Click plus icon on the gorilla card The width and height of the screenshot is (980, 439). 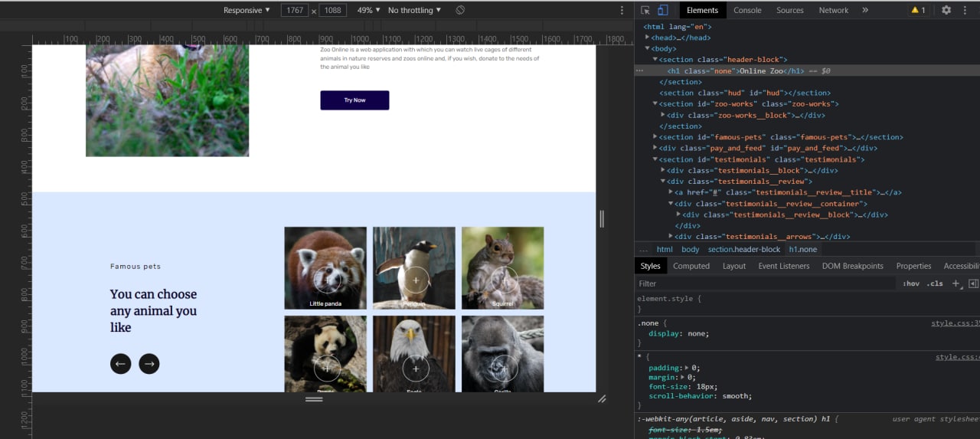505,369
